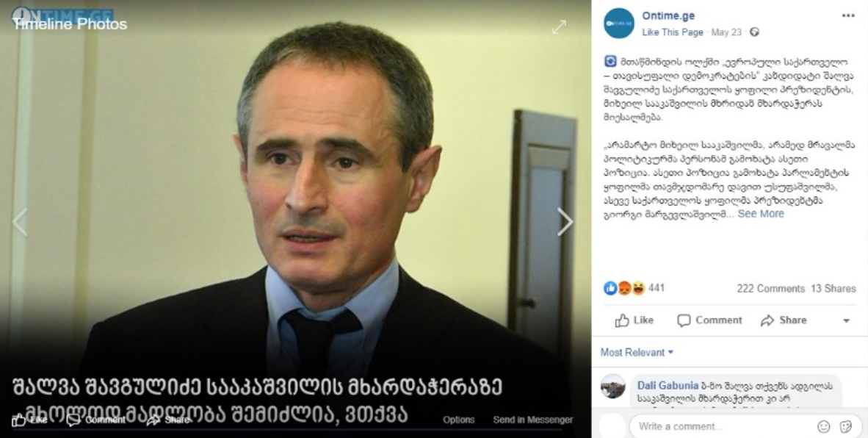Select Send in Messenger option
This screenshot has width=868, height=438.
pyautogui.click(x=532, y=420)
